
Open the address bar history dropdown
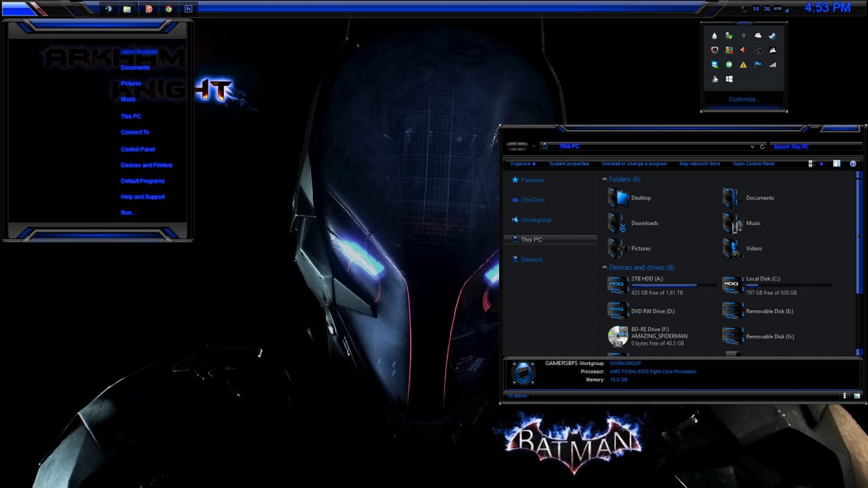(x=753, y=146)
